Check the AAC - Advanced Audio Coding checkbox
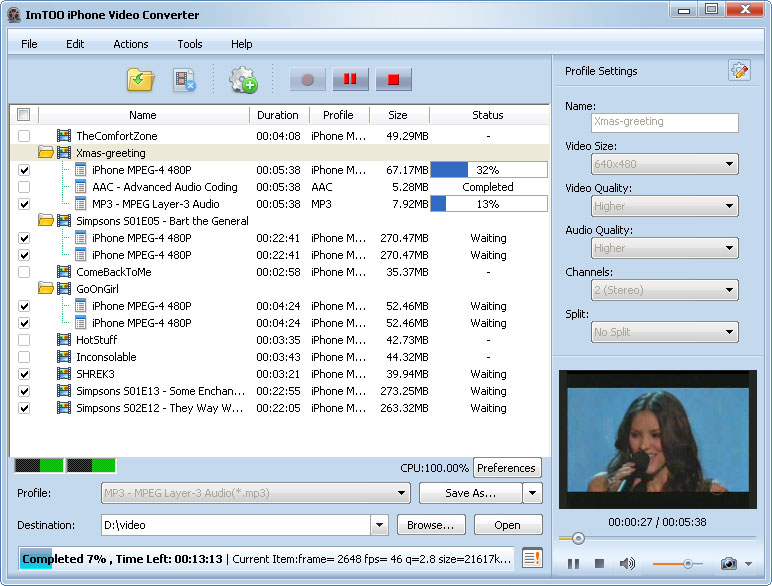772x586 pixels. pos(24,187)
